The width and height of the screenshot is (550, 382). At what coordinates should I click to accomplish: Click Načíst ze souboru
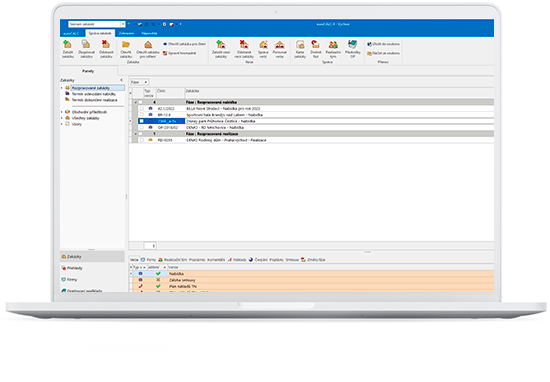pos(383,53)
